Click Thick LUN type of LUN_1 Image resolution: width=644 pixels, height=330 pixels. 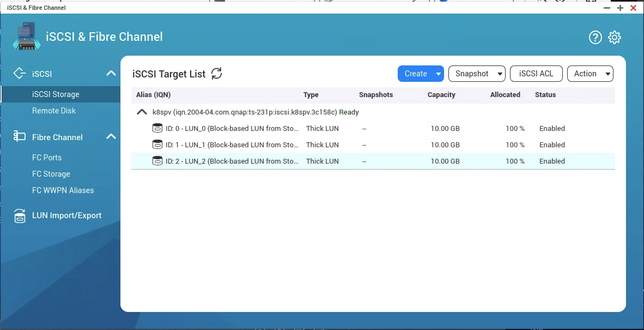coord(322,145)
